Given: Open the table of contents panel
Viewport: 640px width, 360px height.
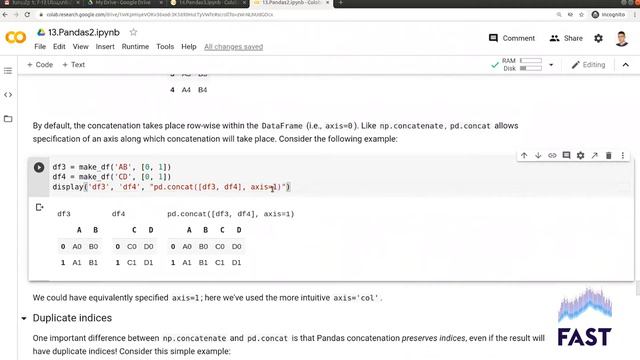Looking at the screenshot, I should tap(8, 71).
